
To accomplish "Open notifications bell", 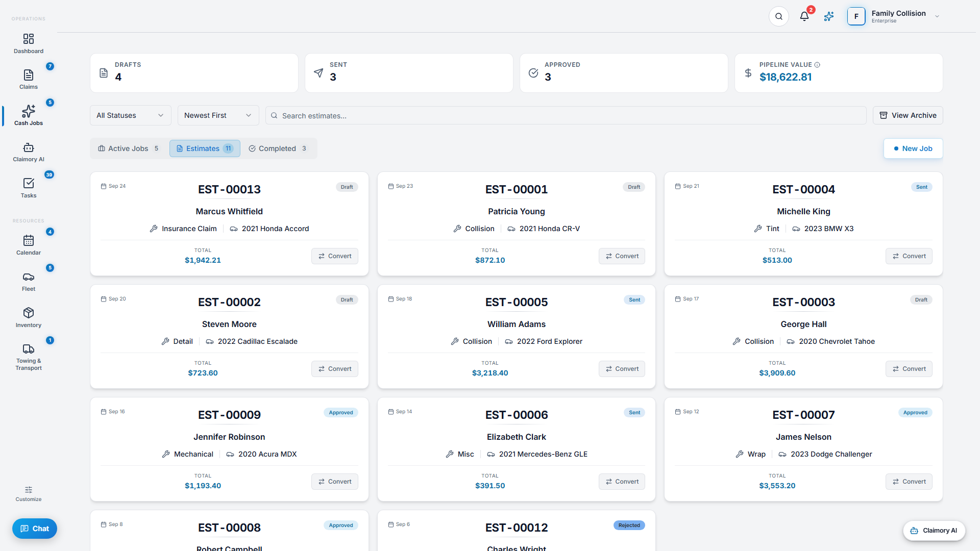I will [x=804, y=16].
